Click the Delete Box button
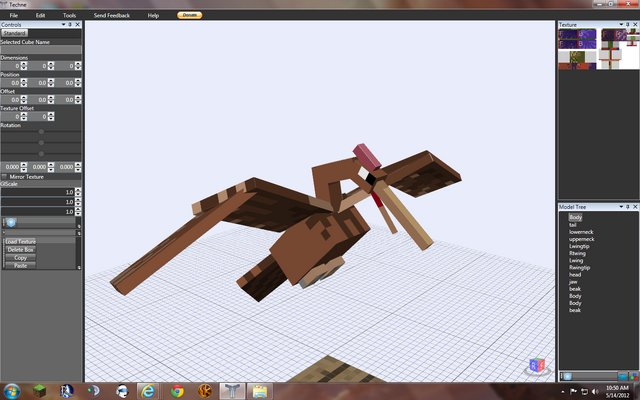This screenshot has width=640, height=400. (x=21, y=249)
